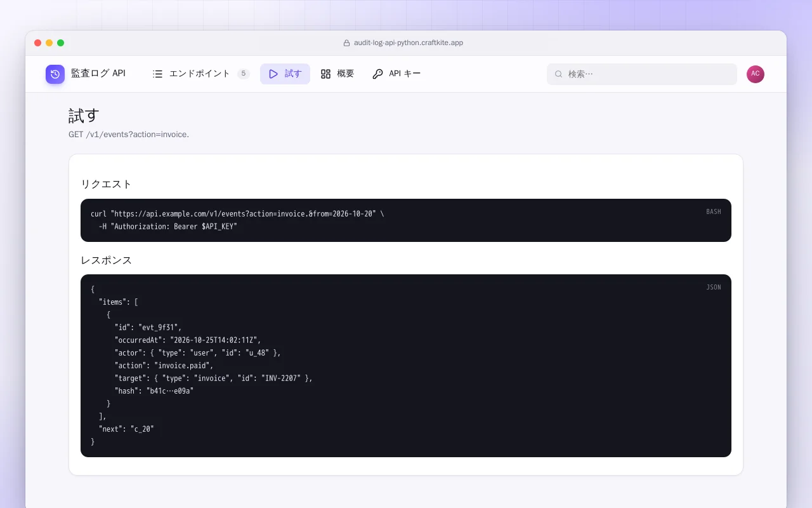Click the 試す page heading
Screen dimensions: 812x508
[84, 116]
